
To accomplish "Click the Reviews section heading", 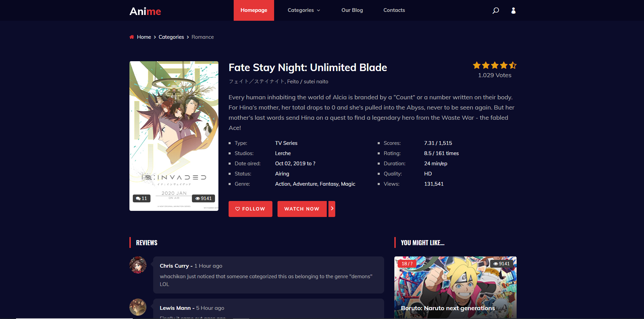I will click(x=147, y=243).
